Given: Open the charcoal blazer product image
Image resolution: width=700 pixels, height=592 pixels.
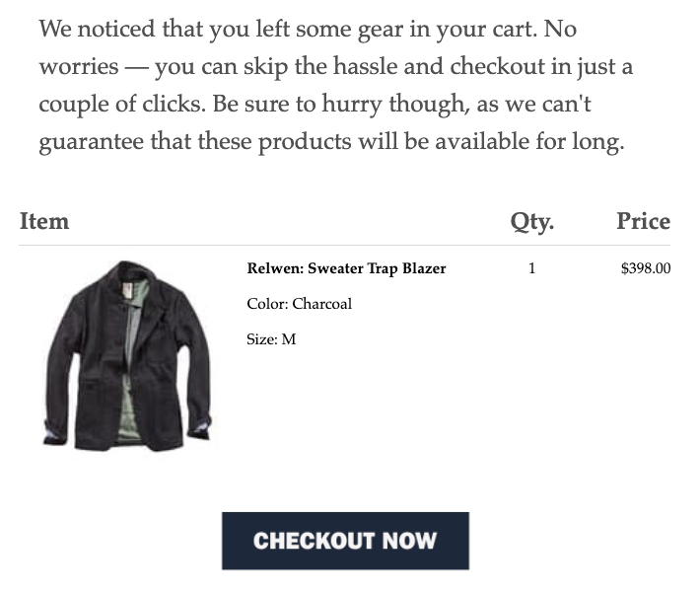Looking at the screenshot, I should 127,357.
